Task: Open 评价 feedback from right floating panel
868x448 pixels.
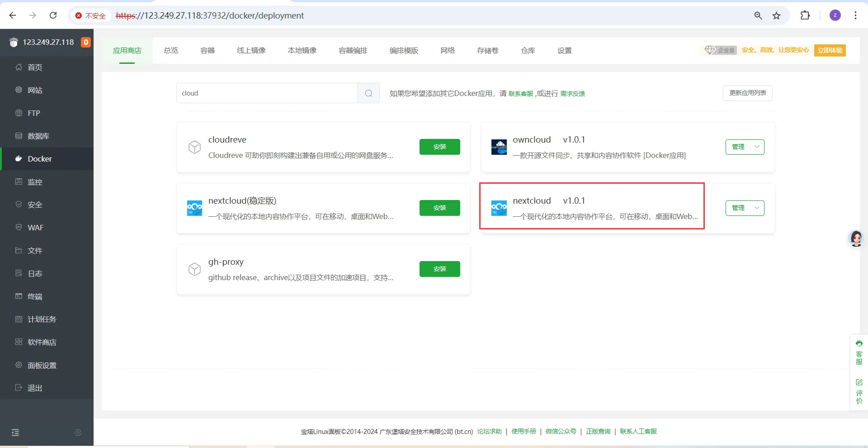Action: (x=859, y=391)
